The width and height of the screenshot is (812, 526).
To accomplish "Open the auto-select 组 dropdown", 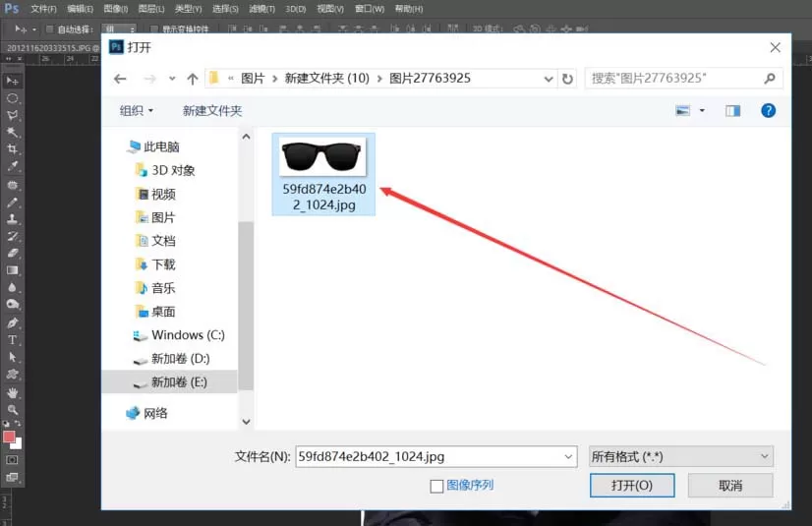I will [119, 29].
